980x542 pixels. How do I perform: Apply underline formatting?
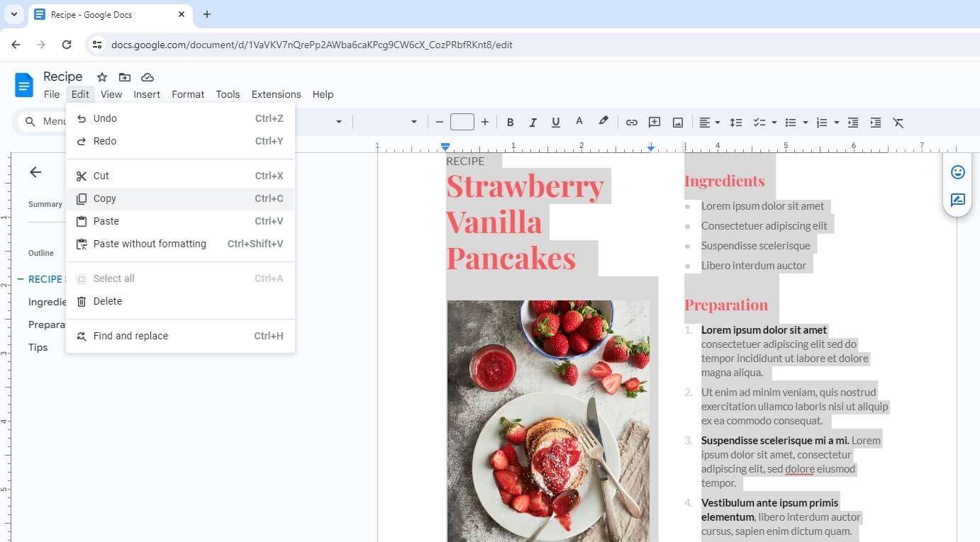(556, 123)
